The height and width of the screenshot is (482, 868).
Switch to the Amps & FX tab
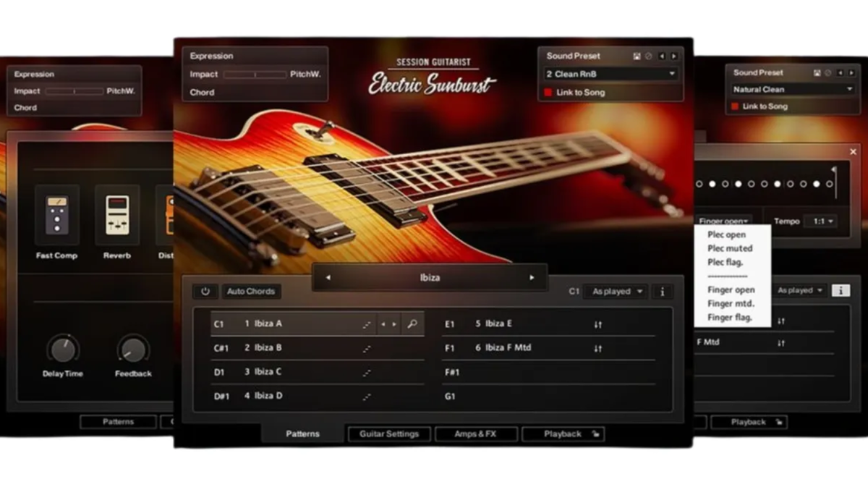[x=476, y=434]
